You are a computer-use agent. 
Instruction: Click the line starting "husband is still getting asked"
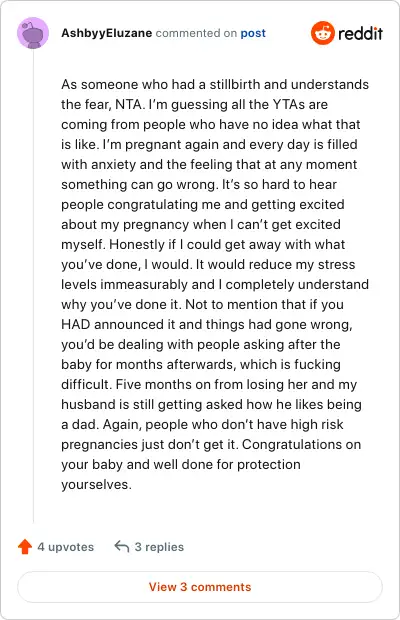(x=211, y=405)
